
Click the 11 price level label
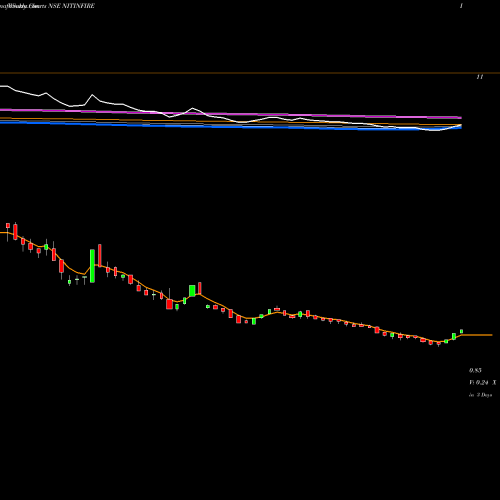480,77
